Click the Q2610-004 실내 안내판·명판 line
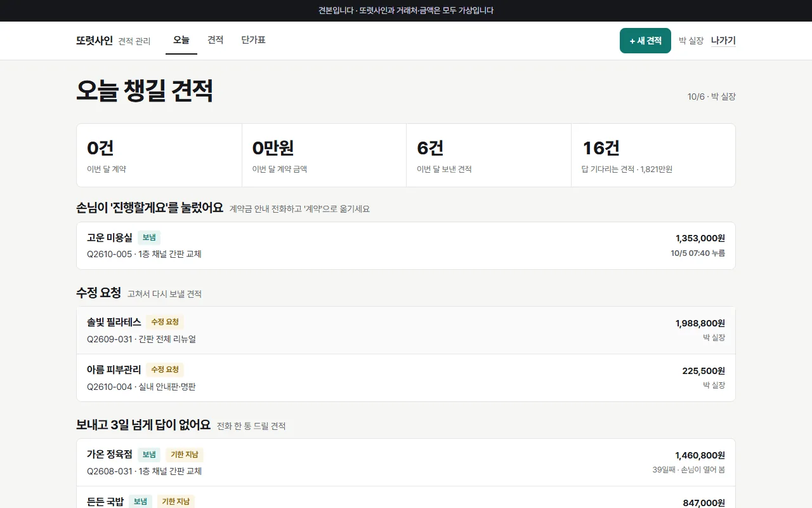 click(141, 387)
